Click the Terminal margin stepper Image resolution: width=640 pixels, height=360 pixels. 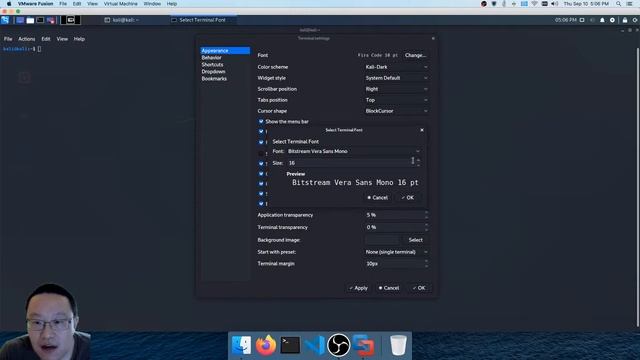coord(427,264)
